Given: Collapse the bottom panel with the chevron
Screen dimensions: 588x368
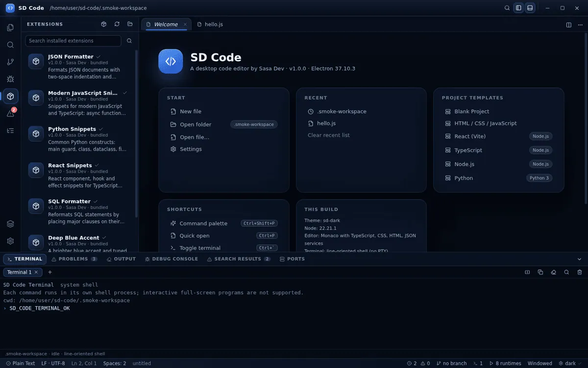Looking at the screenshot, I should [x=580, y=259].
